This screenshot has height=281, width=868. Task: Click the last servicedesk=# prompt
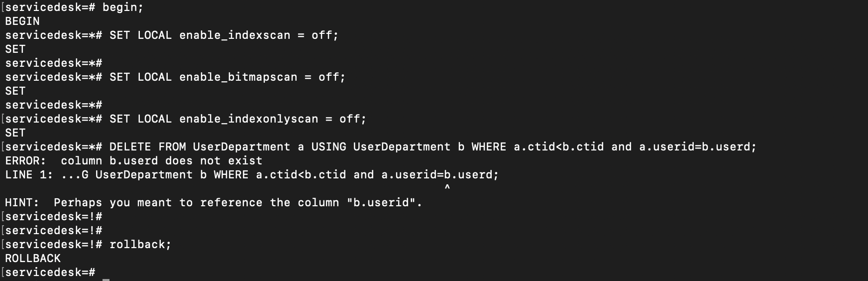pyautogui.click(x=50, y=273)
